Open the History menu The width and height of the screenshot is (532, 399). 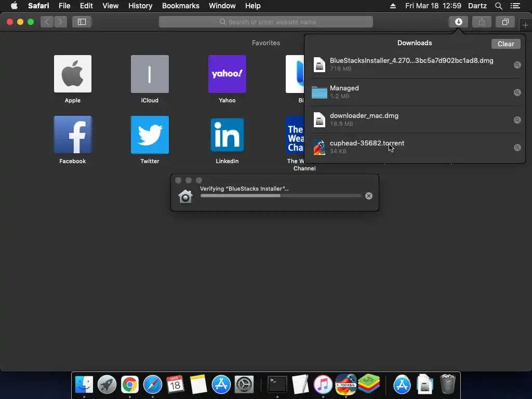140,6
